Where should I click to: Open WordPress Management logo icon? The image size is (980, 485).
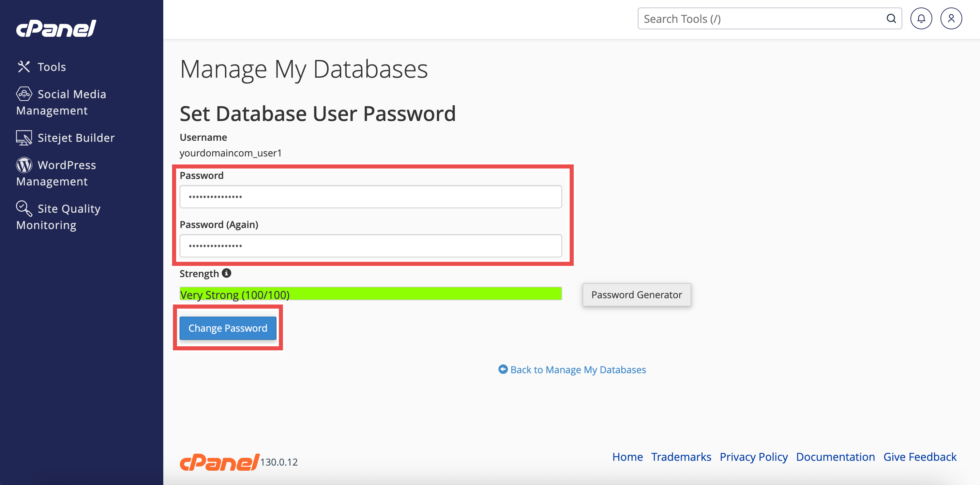pyautogui.click(x=24, y=165)
